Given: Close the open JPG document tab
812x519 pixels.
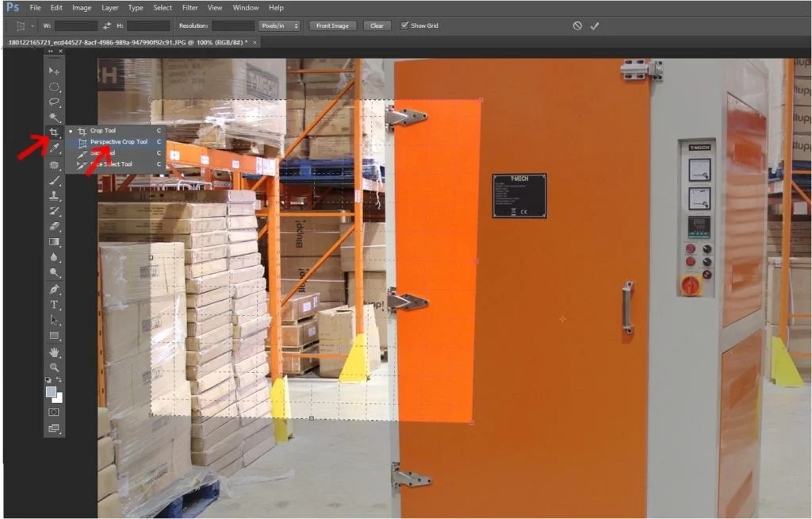Looking at the screenshot, I should click(255, 42).
